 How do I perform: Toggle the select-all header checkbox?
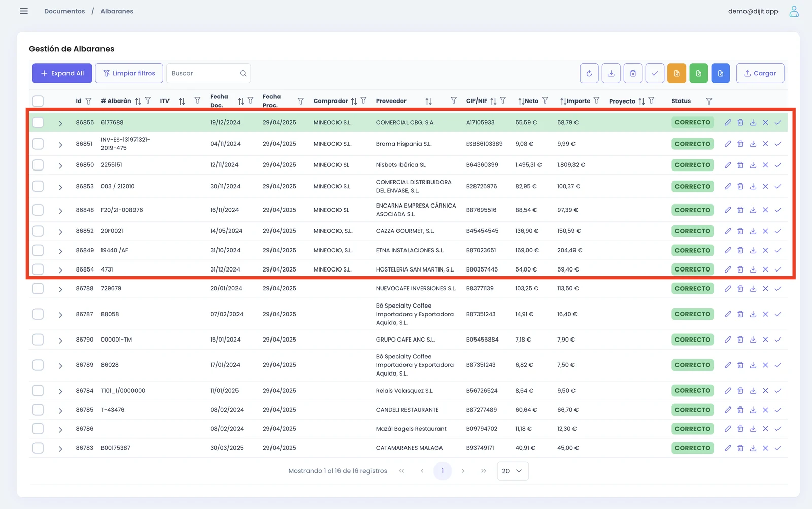pos(38,101)
